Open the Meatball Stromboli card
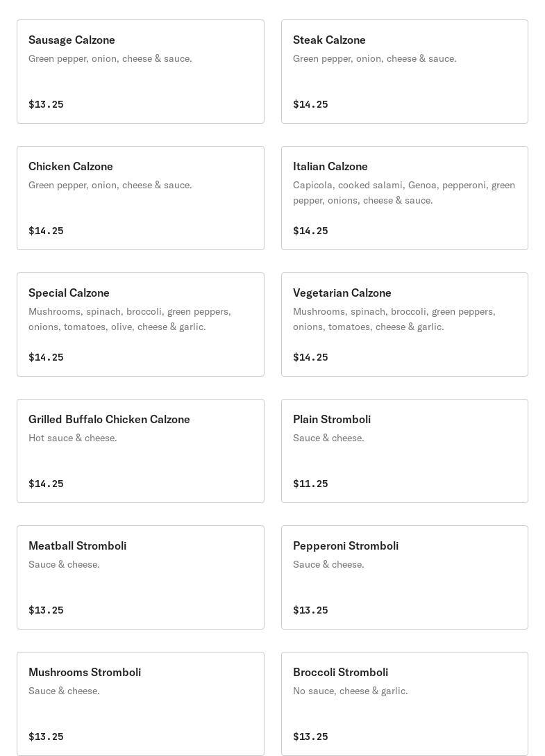This screenshot has width=545, height=756. (140, 577)
